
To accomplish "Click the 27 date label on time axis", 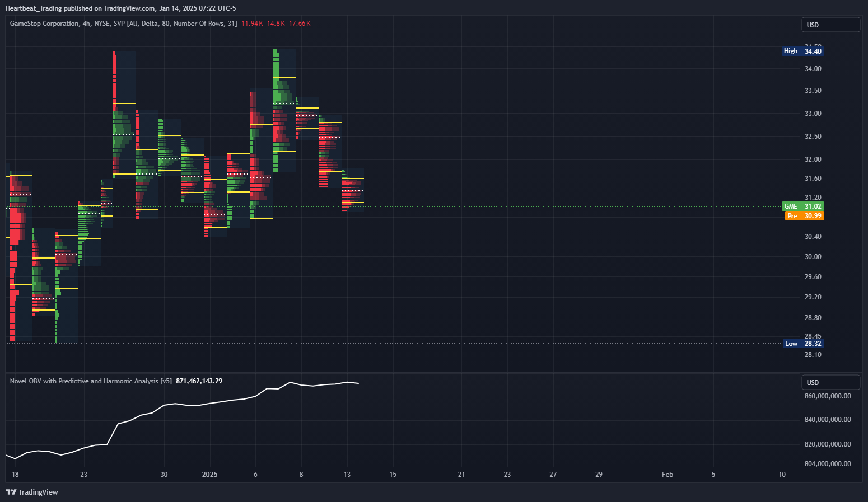I will pos(553,475).
